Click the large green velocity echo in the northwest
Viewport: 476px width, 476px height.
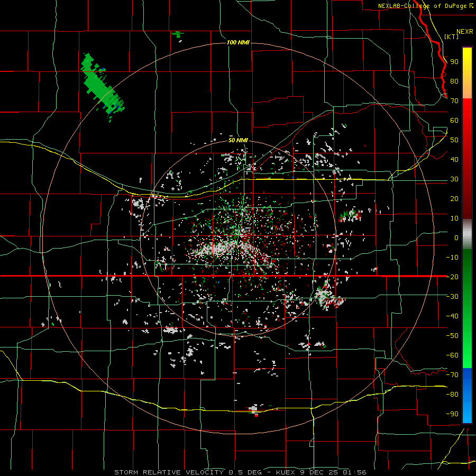102,87
